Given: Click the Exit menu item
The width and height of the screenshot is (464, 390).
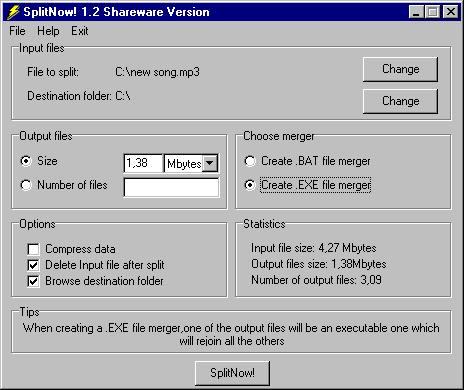Looking at the screenshot, I should pos(80,31).
